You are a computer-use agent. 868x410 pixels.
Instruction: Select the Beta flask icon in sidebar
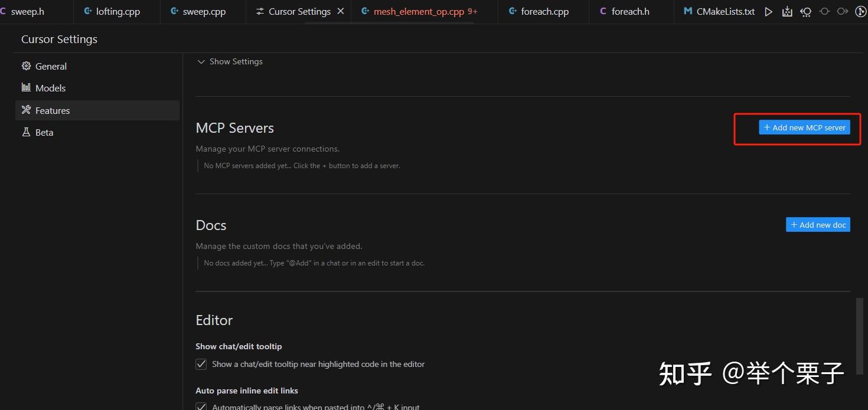click(x=26, y=132)
